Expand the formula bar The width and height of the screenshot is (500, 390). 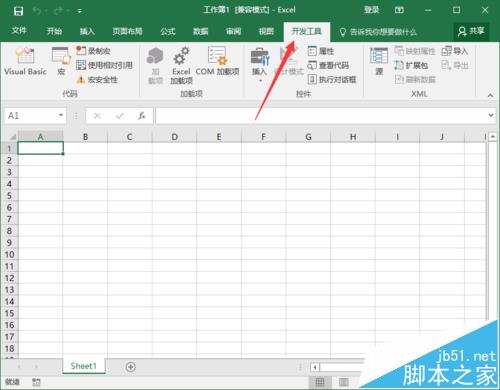tap(491, 115)
